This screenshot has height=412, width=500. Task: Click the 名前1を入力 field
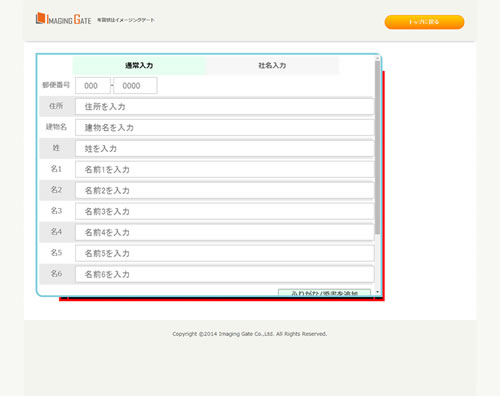tap(225, 170)
